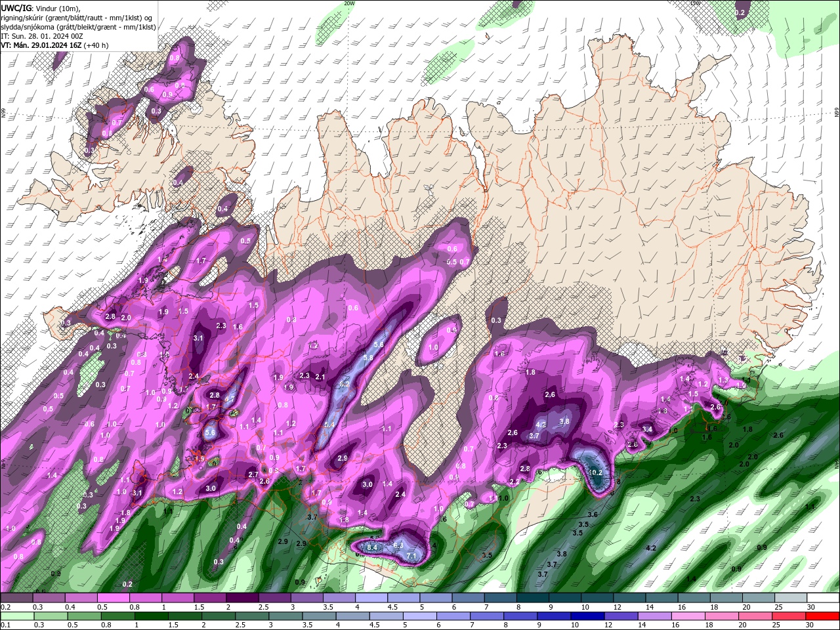The height and width of the screenshot is (630, 840).
Task: Pick the upper-row legend swatch labelled 7
Action: click(501, 598)
